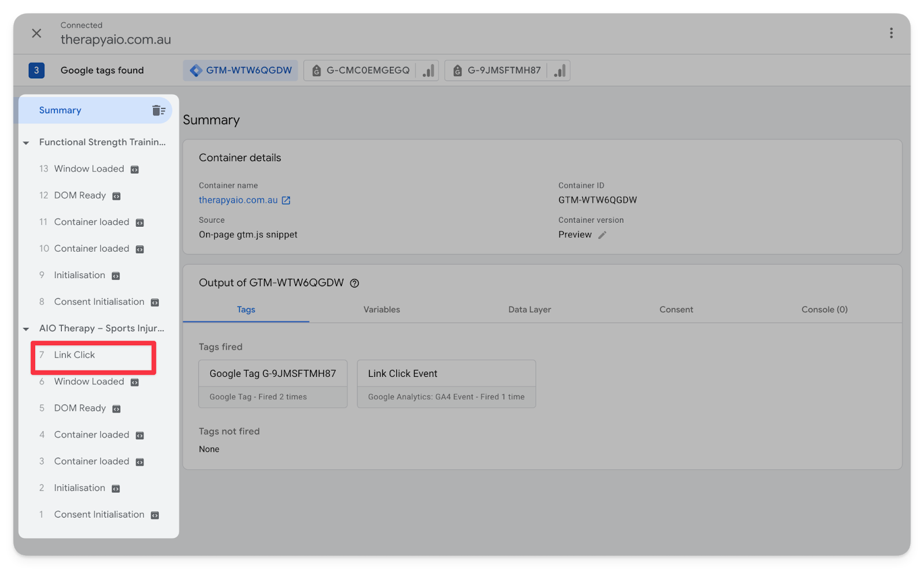Open the therapyaio.com.au container name link
The height and width of the screenshot is (569, 924).
[x=238, y=200]
